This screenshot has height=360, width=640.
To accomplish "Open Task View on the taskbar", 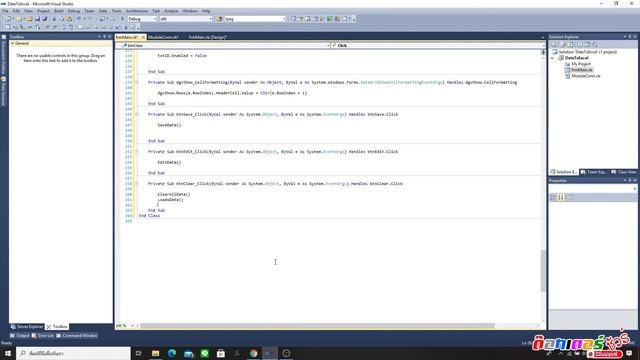I will pyautogui.click(x=138, y=353).
